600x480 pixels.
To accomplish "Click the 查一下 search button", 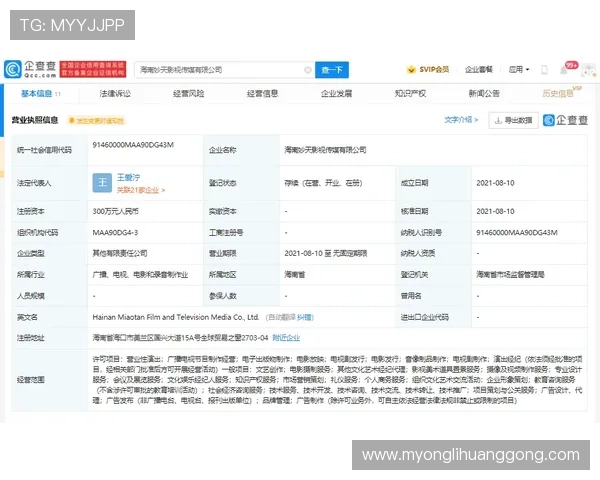I will 332,70.
